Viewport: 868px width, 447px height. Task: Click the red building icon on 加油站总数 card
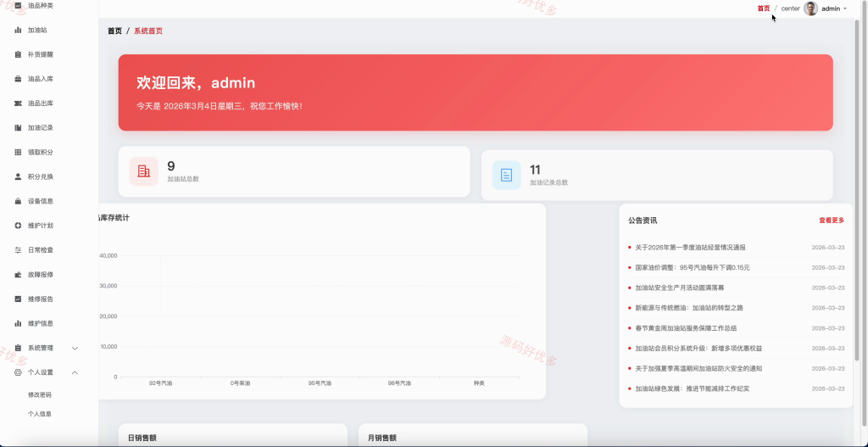point(143,171)
